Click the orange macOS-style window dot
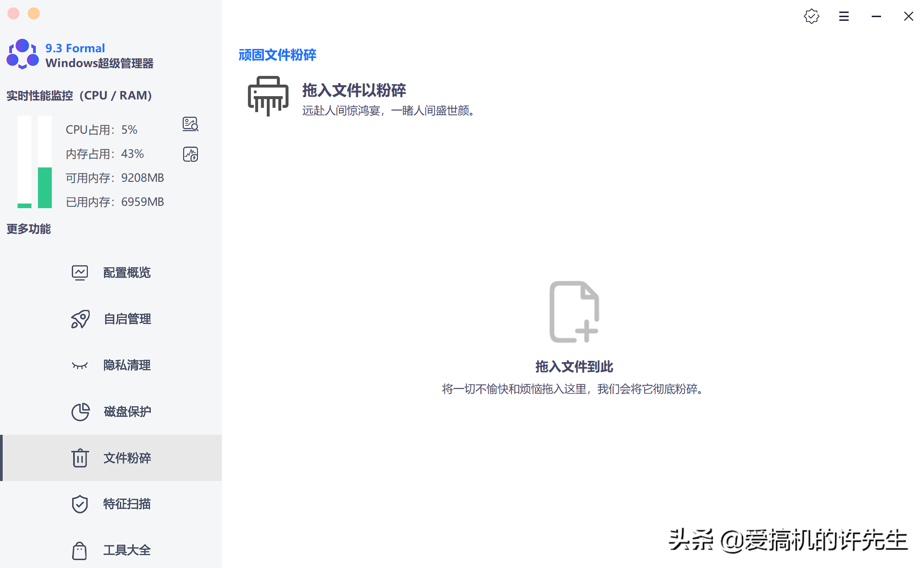The width and height of the screenshot is (924, 568). click(x=34, y=13)
